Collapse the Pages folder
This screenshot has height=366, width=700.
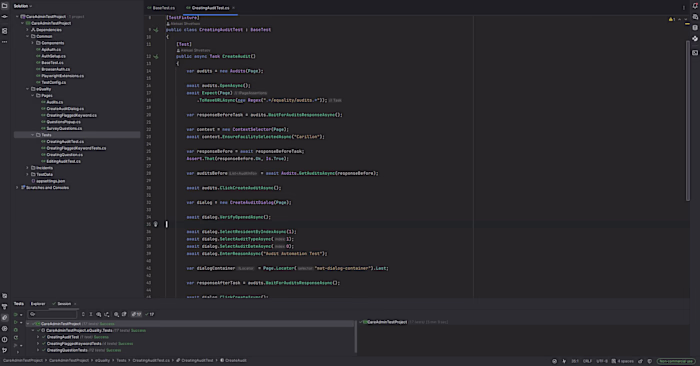tap(33, 96)
